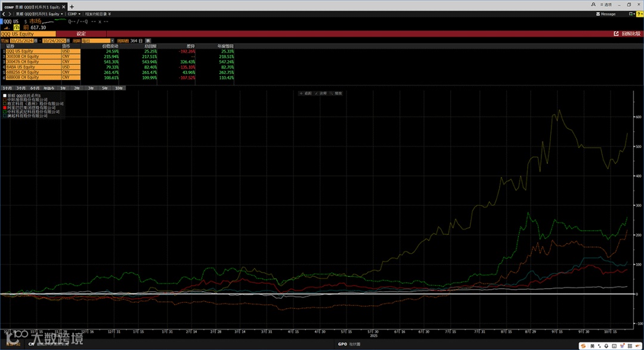Select the 300308 CH Equity security row

33,56
